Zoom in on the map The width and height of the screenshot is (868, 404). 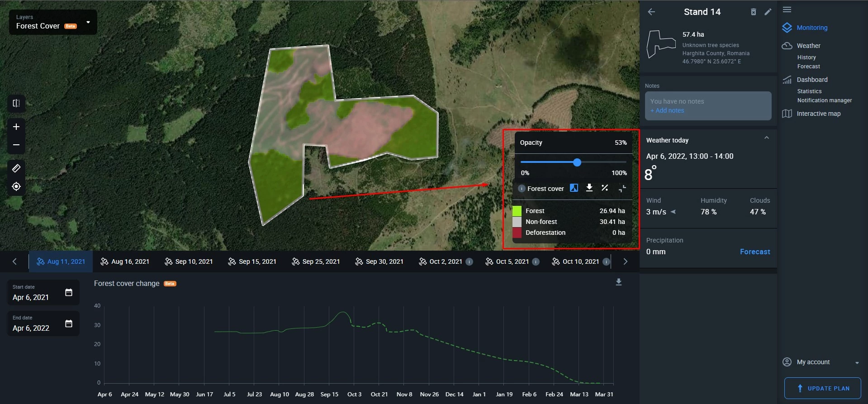[16, 127]
